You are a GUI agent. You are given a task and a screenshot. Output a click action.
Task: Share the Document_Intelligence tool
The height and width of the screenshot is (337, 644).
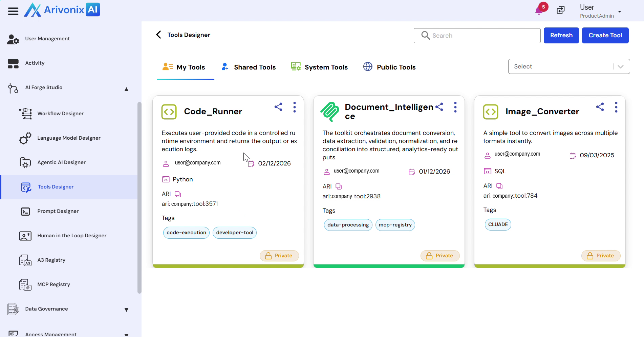tap(439, 107)
